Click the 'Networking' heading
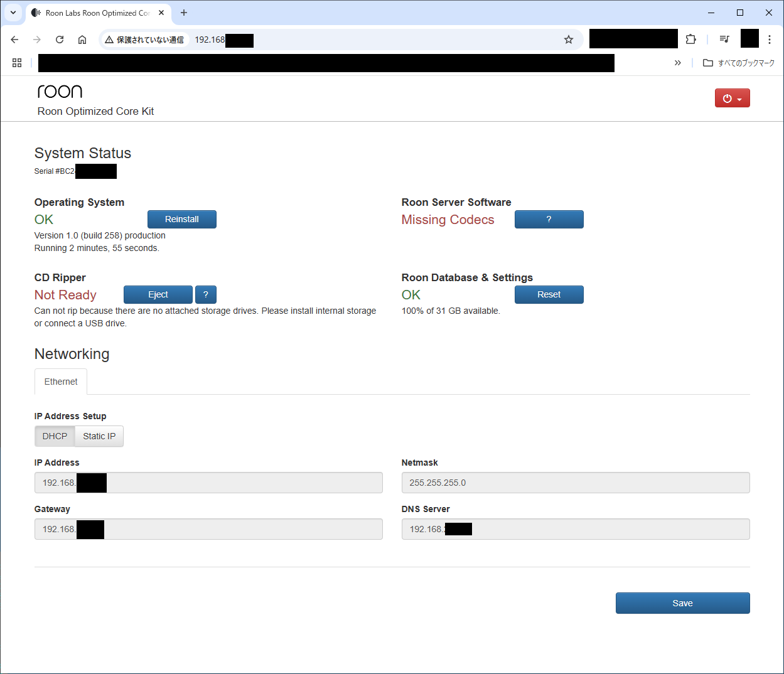 (x=72, y=354)
